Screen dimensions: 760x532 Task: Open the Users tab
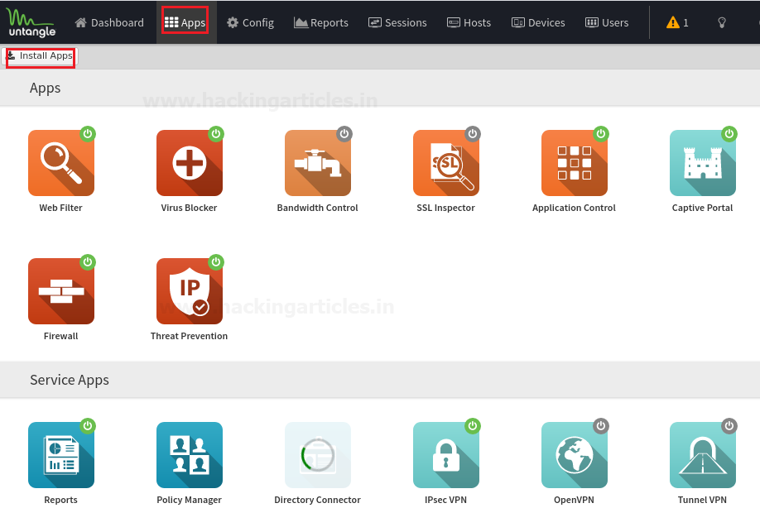(607, 22)
